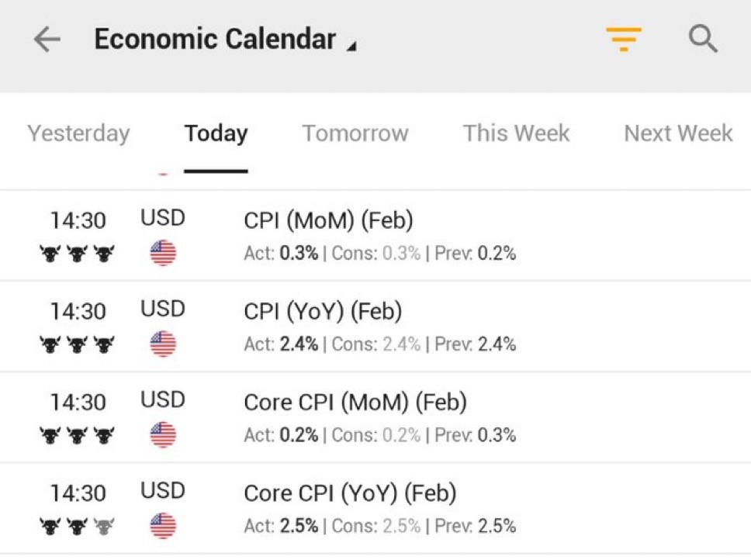Tap bull importance icons on Core CPI (YoY) row

[x=77, y=526]
